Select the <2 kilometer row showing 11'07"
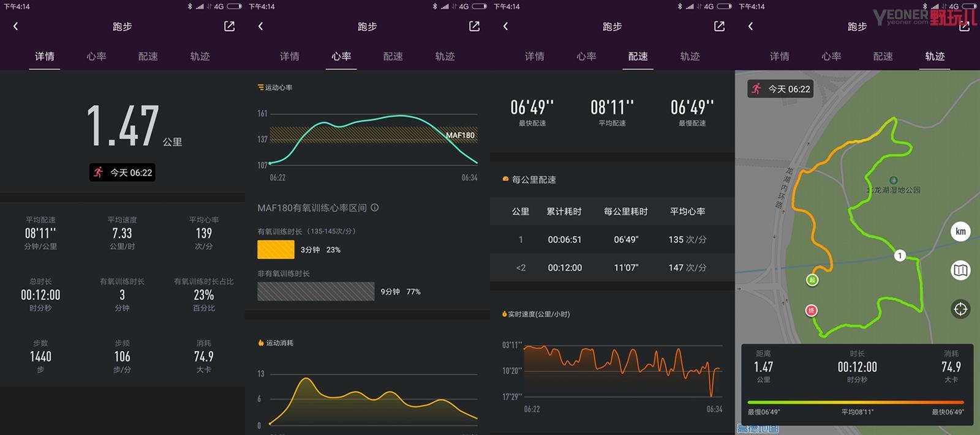 click(x=612, y=267)
